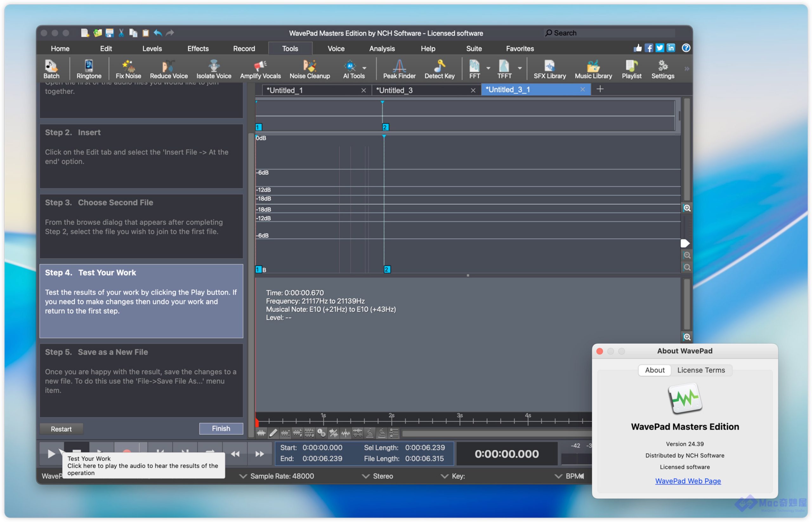Launch the Peak Finder tool

tap(399, 69)
